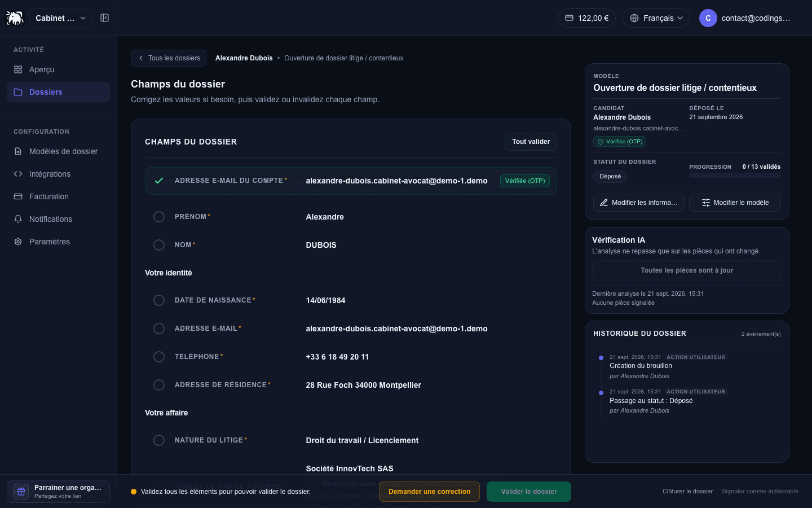Click the Paramètres gear icon
This screenshot has height=508, width=812.
click(18, 242)
